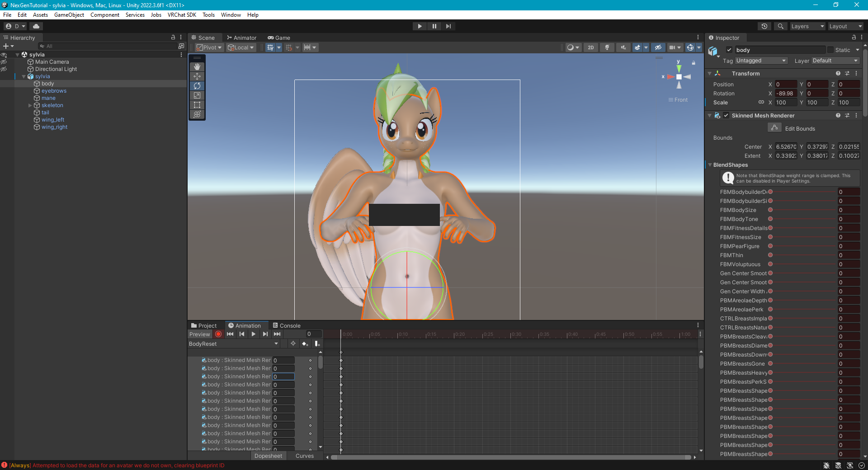Viewport: 868px width, 470px height.
Task: Open Unity cloud services icon
Action: [x=36, y=26]
